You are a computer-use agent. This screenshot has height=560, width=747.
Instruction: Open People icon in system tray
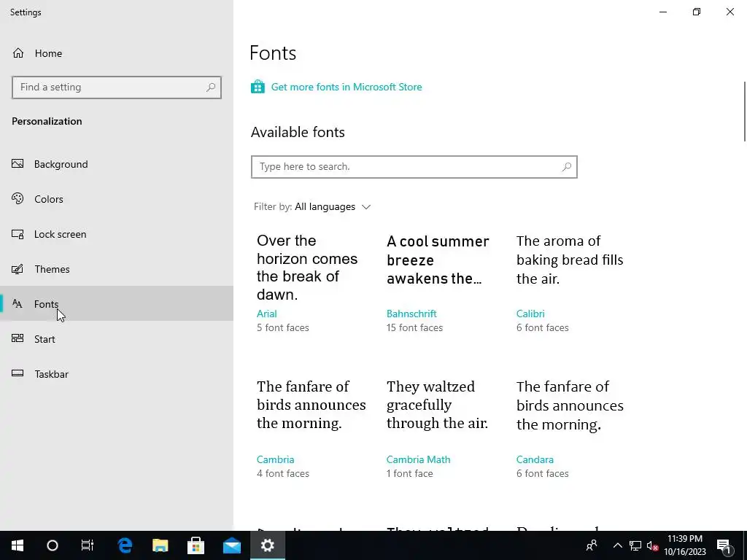pyautogui.click(x=592, y=545)
